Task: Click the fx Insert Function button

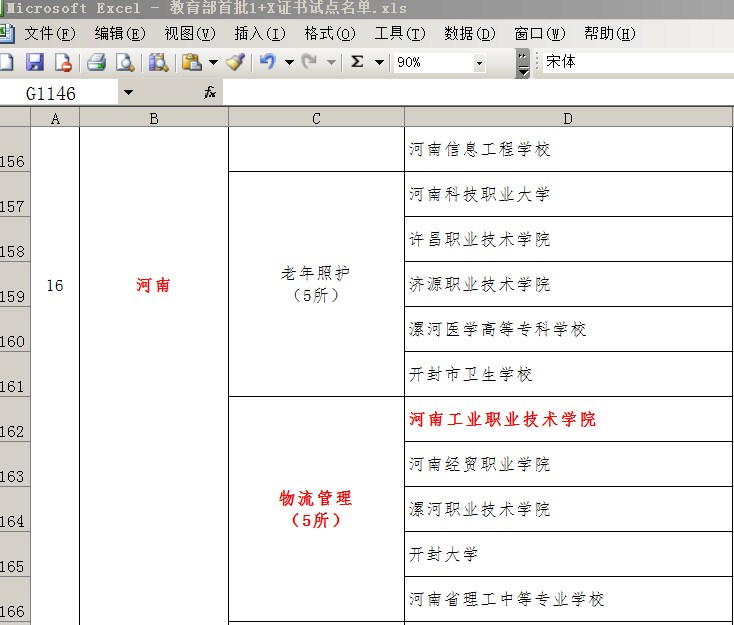Action: pyautogui.click(x=210, y=93)
